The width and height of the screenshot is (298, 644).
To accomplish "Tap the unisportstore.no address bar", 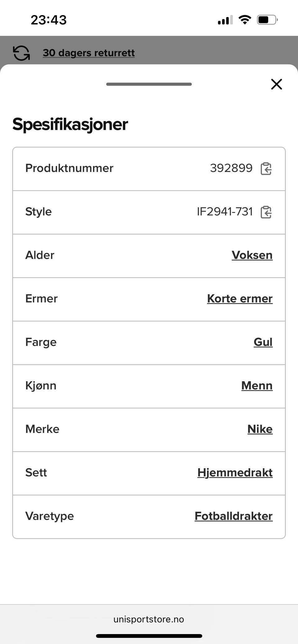I will pos(149,619).
